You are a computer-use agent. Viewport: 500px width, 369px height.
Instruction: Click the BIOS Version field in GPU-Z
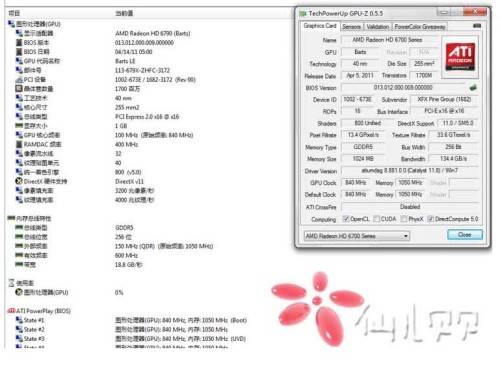coord(403,88)
